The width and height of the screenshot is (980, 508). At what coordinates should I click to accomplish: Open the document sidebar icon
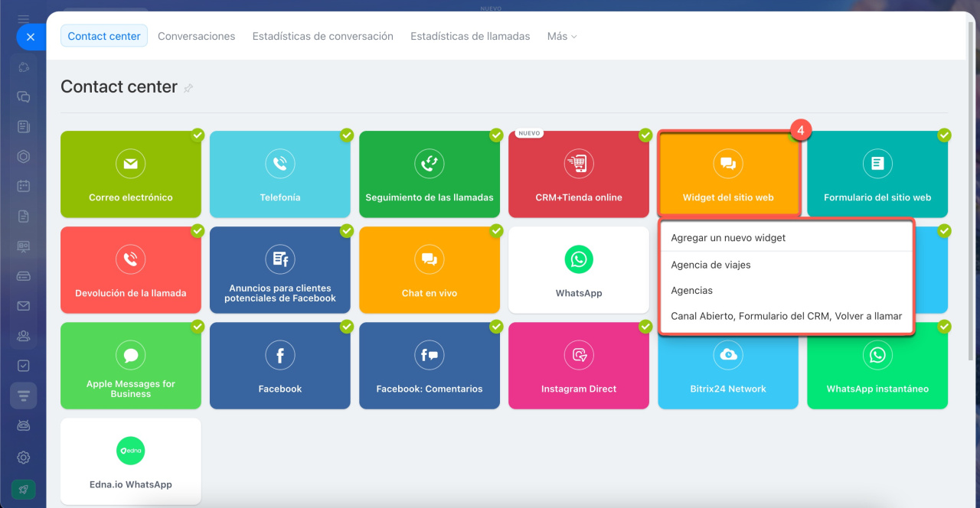click(24, 216)
